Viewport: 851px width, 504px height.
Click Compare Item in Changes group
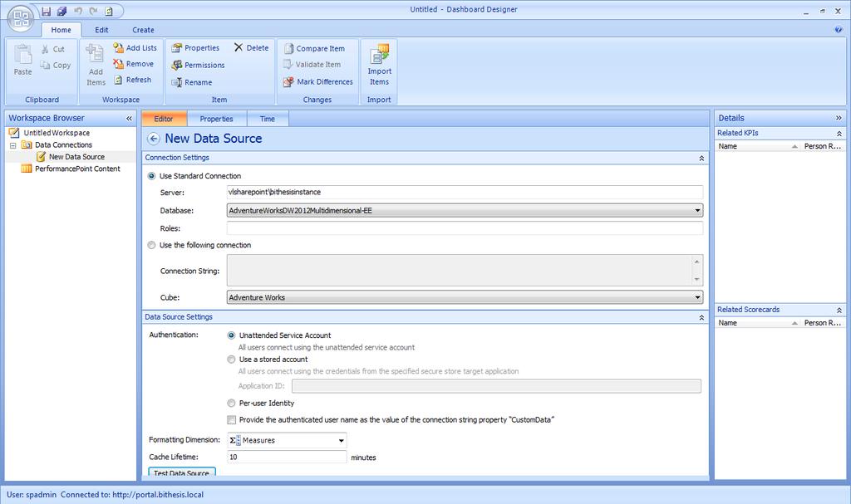tap(314, 48)
